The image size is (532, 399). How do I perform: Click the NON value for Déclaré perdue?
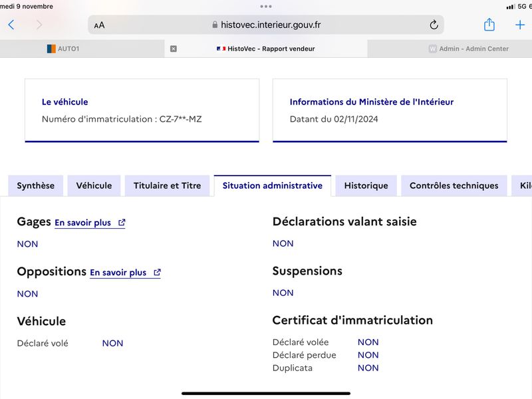[368, 355]
